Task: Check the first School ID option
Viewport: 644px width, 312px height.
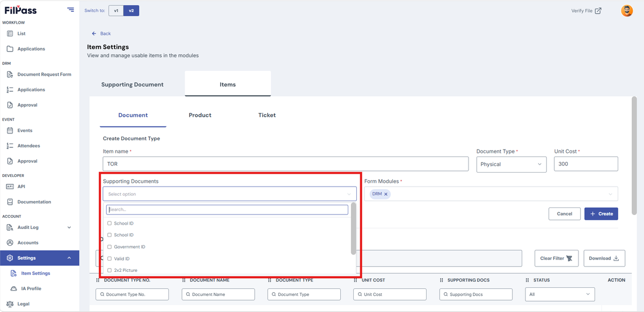Action: [109, 223]
